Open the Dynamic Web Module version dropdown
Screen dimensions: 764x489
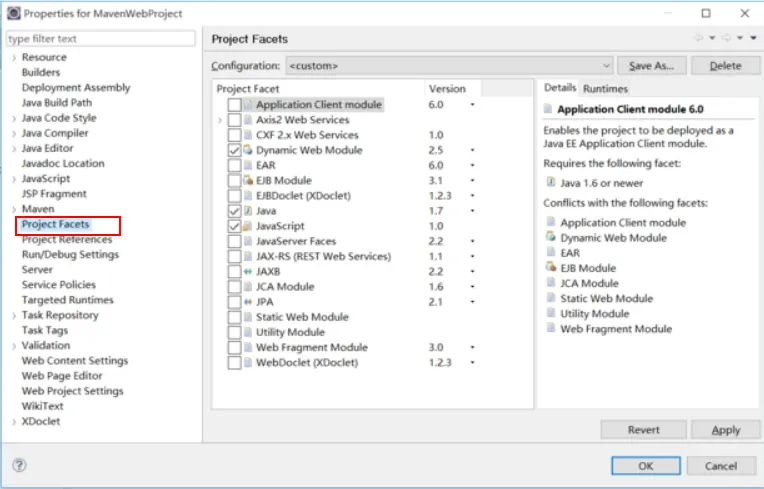pos(472,150)
